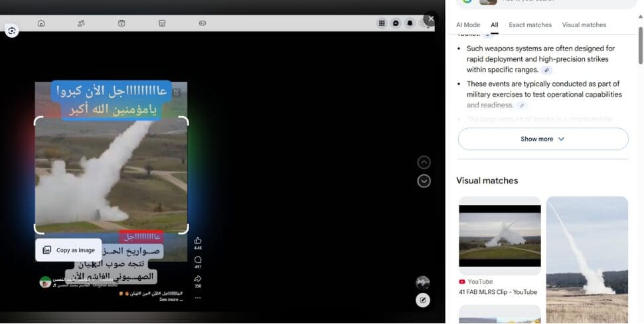Click the Copy as image button

68,250
